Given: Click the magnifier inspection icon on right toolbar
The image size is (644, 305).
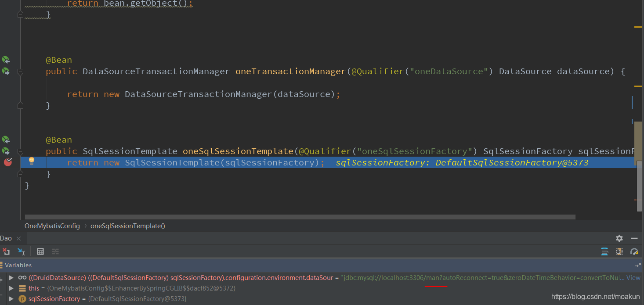Looking at the screenshot, I should [619, 251].
